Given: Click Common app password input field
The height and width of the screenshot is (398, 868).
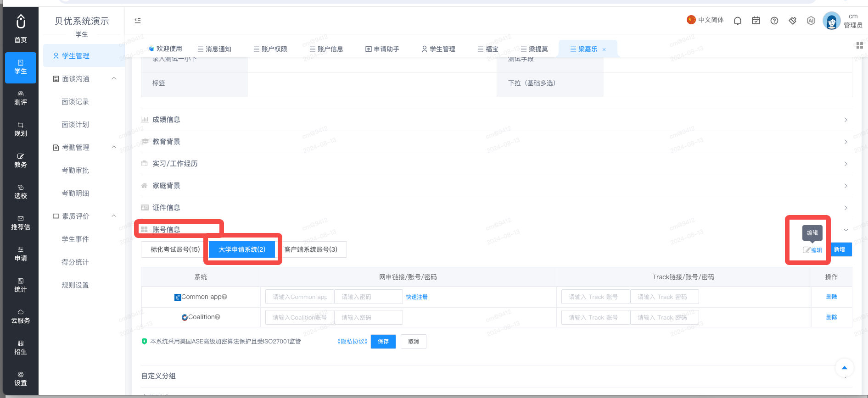Looking at the screenshot, I should (368, 297).
